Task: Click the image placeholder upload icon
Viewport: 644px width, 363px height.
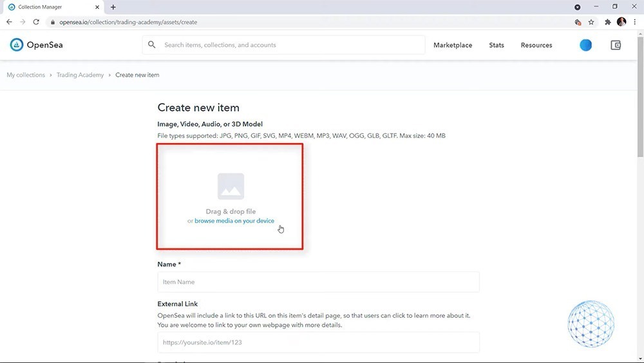Action: [x=231, y=186]
